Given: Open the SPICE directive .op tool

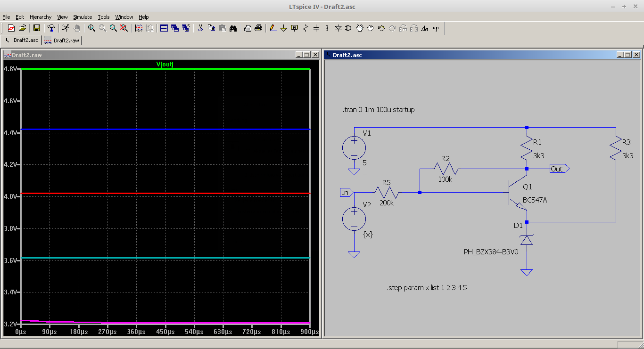Looking at the screenshot, I should coord(435,28).
